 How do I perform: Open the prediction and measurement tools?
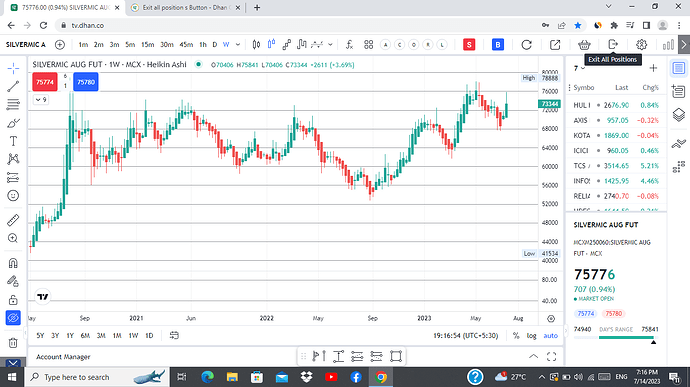pos(13,177)
